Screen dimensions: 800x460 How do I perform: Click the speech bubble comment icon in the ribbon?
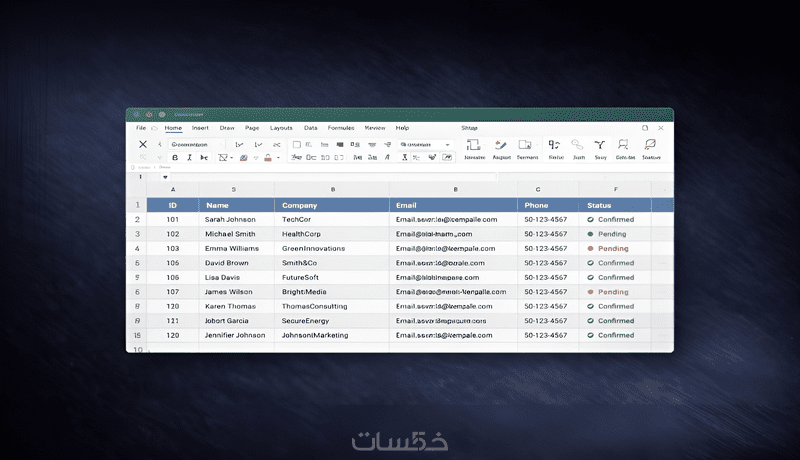click(x=650, y=145)
